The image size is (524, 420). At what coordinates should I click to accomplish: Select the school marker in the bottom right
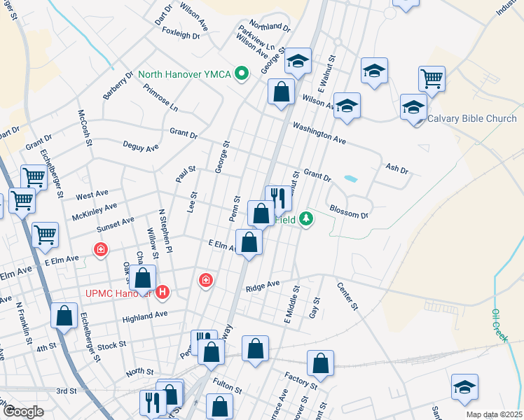(464, 387)
